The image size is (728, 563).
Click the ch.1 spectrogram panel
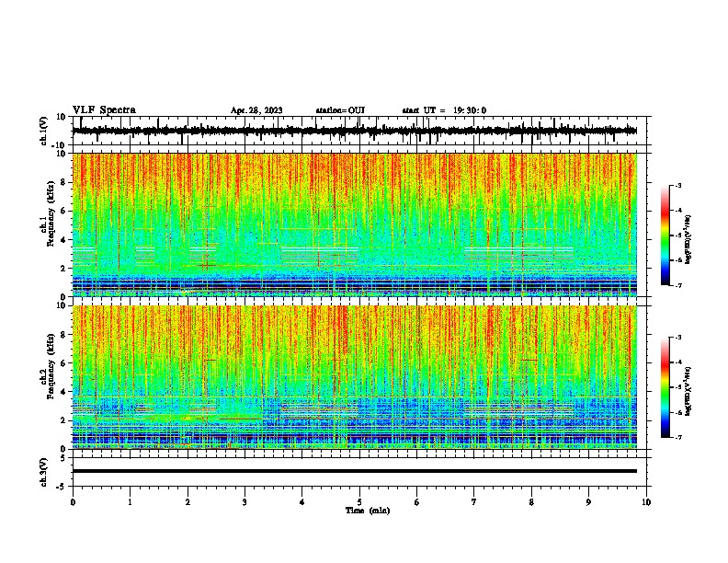(355, 224)
